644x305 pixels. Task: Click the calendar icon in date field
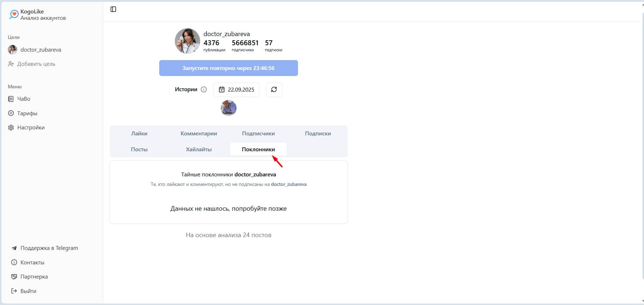coord(222,90)
